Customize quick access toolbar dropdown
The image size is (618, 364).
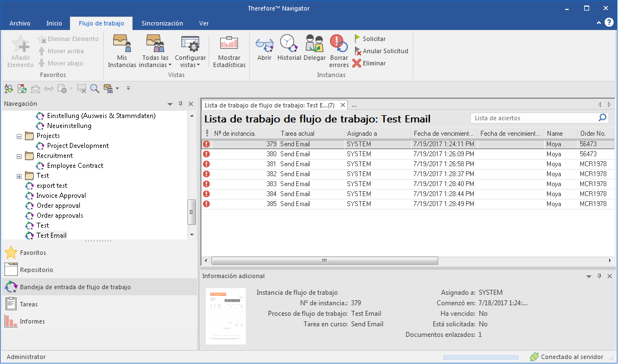pyautogui.click(x=128, y=89)
